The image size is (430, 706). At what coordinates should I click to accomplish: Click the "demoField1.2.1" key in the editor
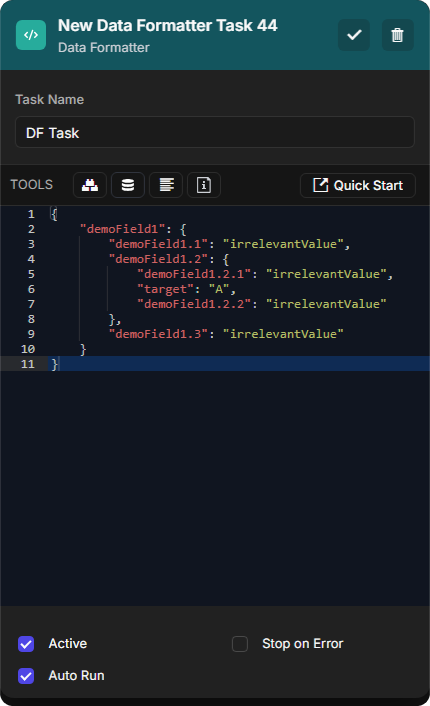(194, 274)
